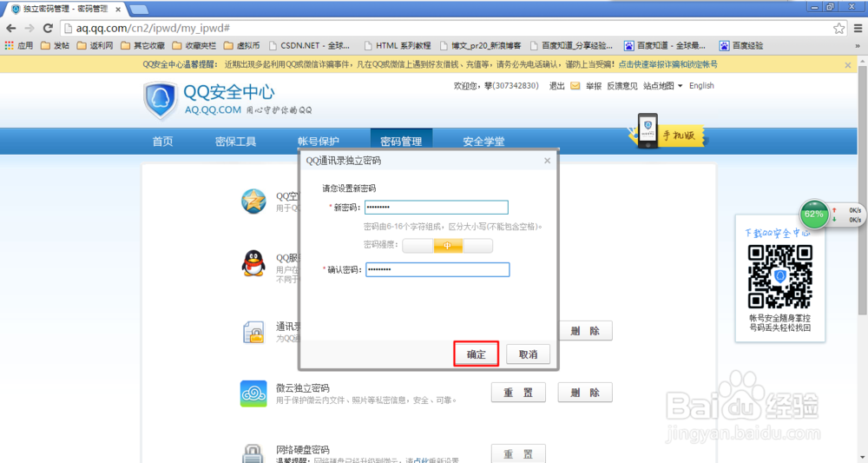Open the 虚拟币 bookmark folder
This screenshot has width=868, height=463.
(242, 45)
